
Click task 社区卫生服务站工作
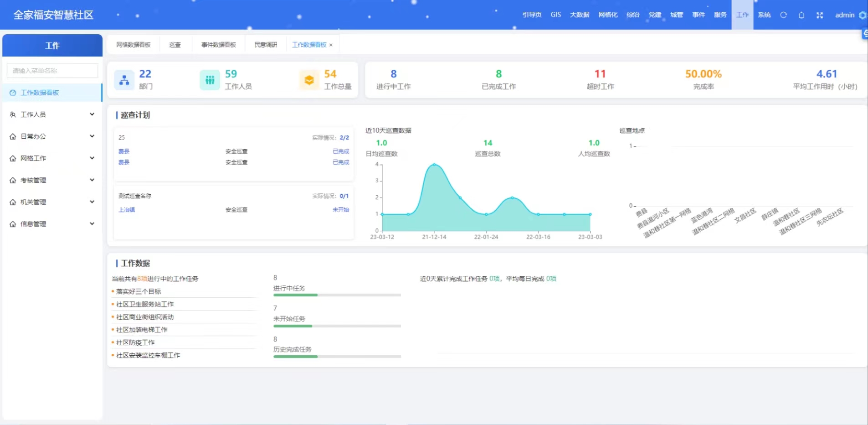(x=145, y=304)
